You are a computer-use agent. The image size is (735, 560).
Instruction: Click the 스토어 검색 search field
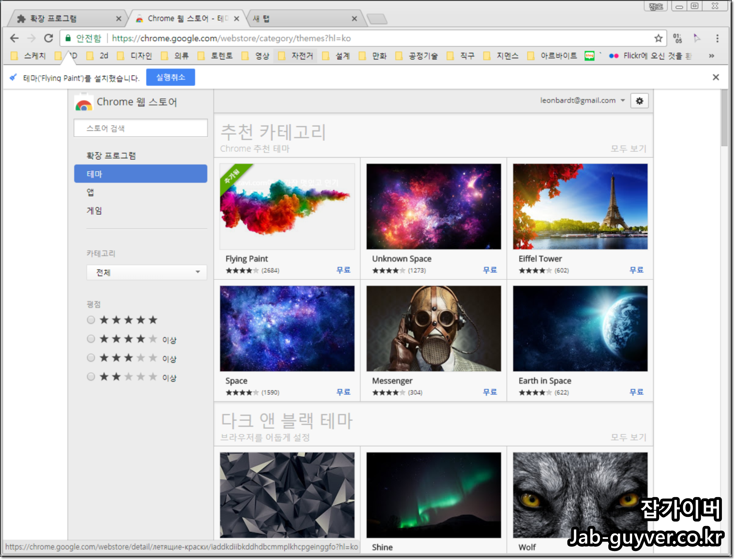click(x=140, y=128)
